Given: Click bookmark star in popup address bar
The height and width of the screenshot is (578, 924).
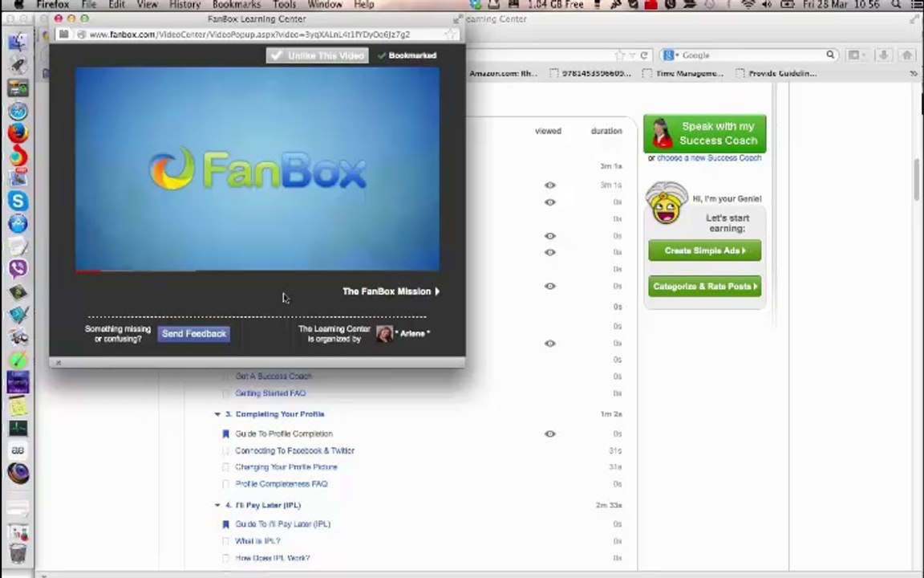Looking at the screenshot, I should tap(451, 35).
